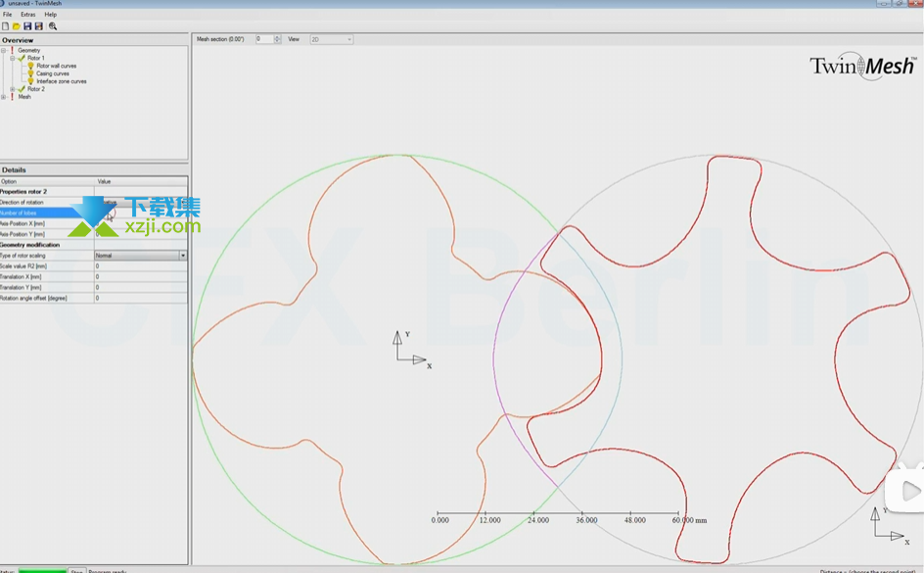Open the Extras menu
Screen dimensions: 924x573
click(27, 14)
